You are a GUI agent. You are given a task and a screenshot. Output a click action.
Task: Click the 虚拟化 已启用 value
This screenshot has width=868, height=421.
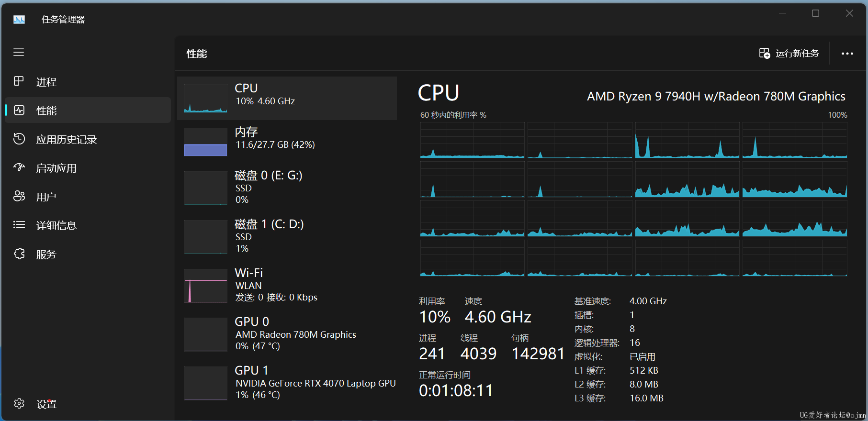(643, 357)
